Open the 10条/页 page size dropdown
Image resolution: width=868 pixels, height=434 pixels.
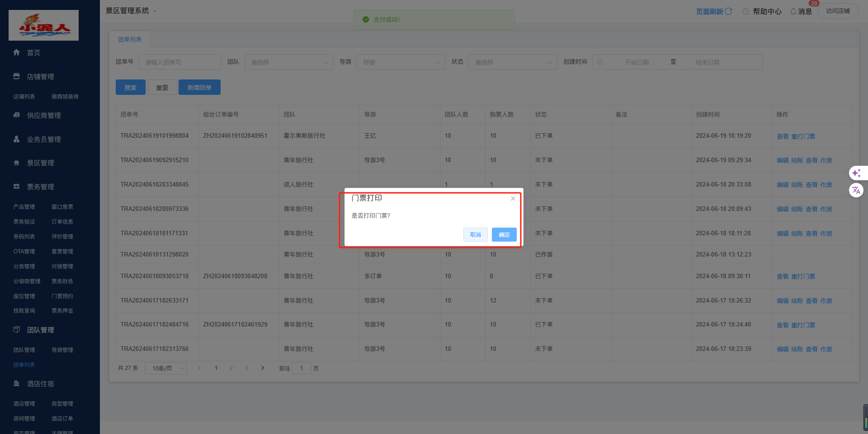(166, 369)
